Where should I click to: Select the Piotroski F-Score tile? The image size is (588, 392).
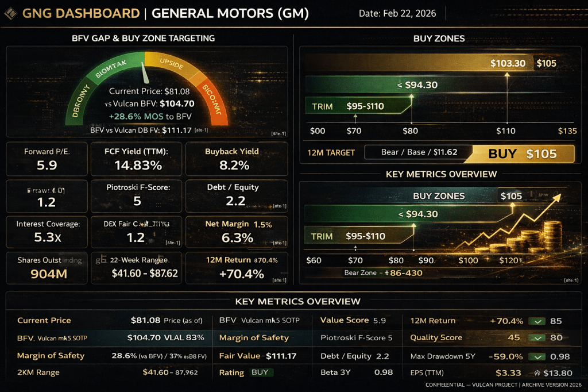pos(136,195)
